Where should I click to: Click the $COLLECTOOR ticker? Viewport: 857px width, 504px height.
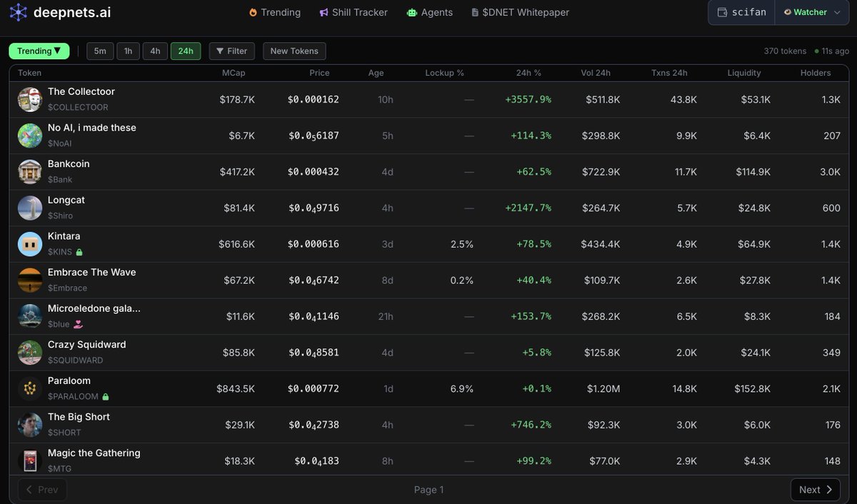click(78, 107)
